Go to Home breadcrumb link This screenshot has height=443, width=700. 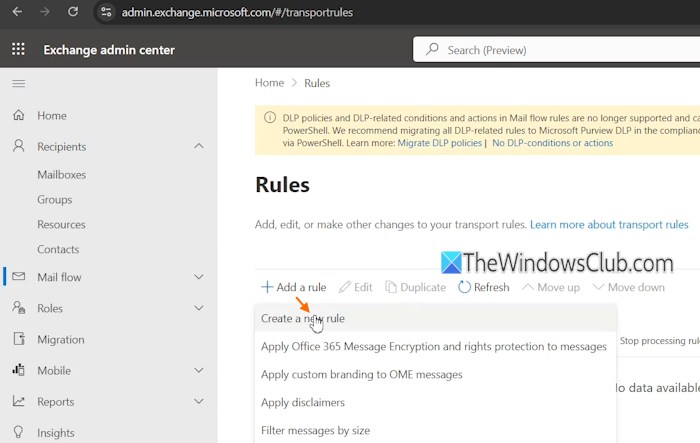tap(269, 83)
